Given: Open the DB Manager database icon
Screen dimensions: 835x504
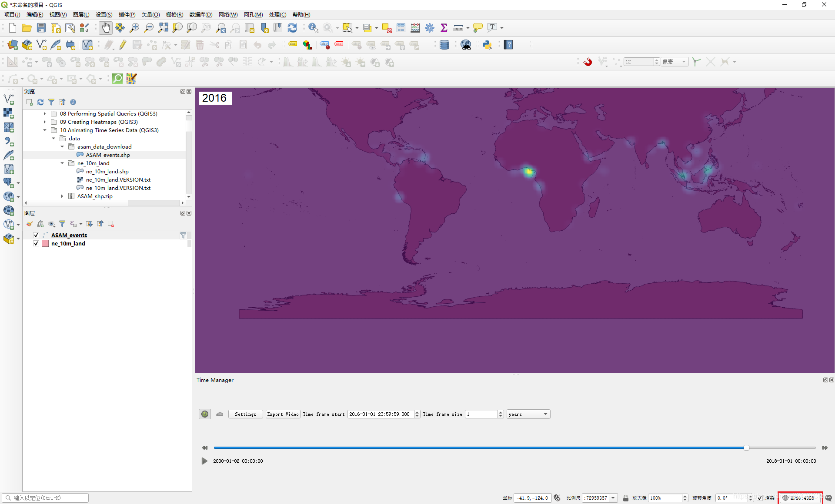Looking at the screenshot, I should (444, 45).
